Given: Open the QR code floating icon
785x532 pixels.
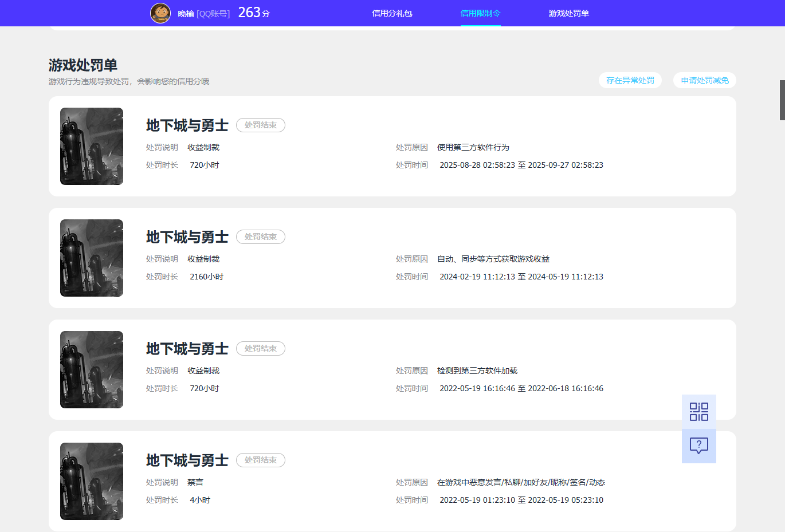Looking at the screenshot, I should point(698,412).
